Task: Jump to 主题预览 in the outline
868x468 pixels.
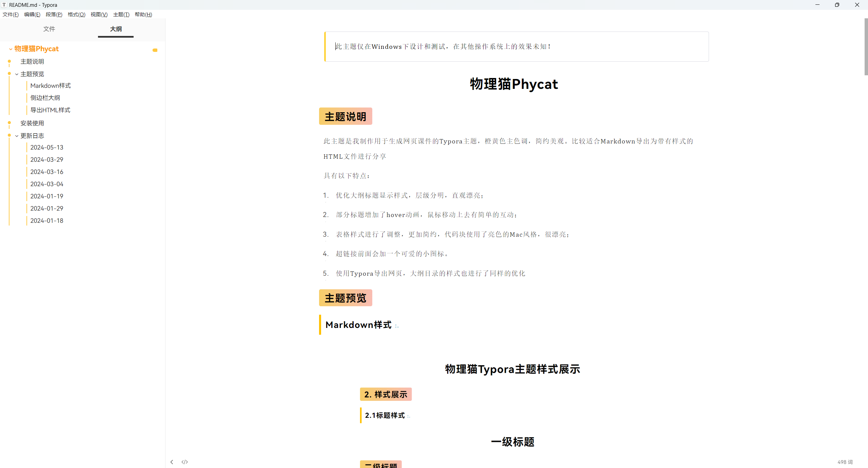Action: click(x=32, y=74)
